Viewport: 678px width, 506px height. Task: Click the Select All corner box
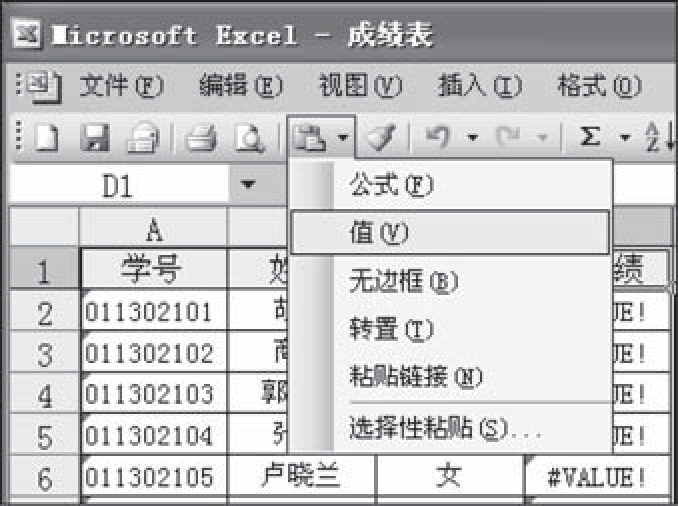coord(44,227)
